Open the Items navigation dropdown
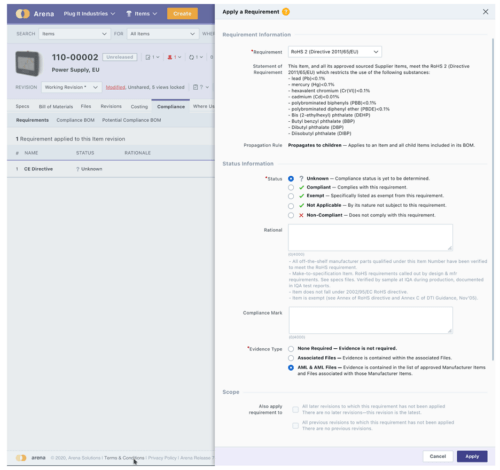The image size is (500, 470). (x=142, y=14)
